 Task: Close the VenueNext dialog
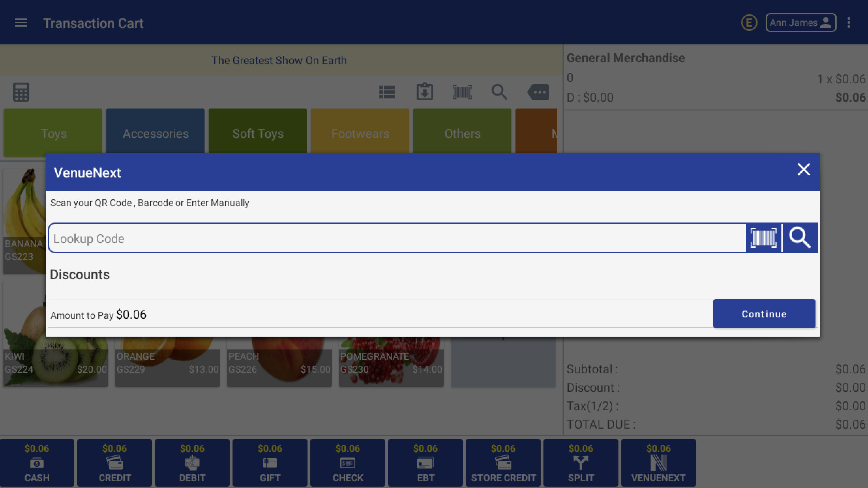click(804, 169)
